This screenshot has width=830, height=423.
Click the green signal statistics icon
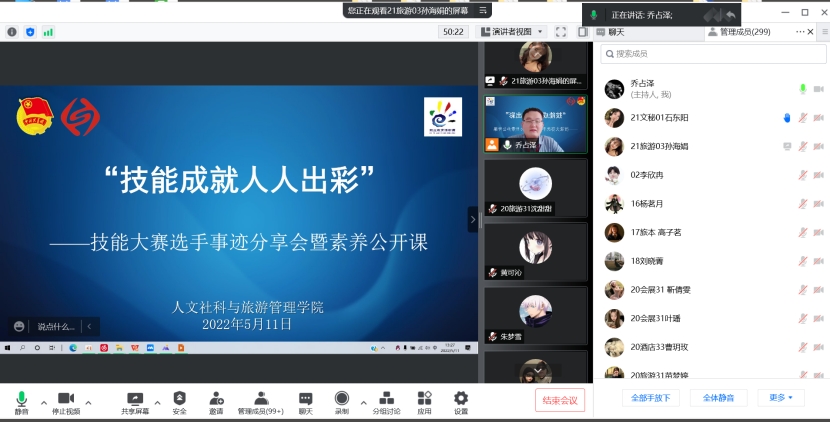48,32
